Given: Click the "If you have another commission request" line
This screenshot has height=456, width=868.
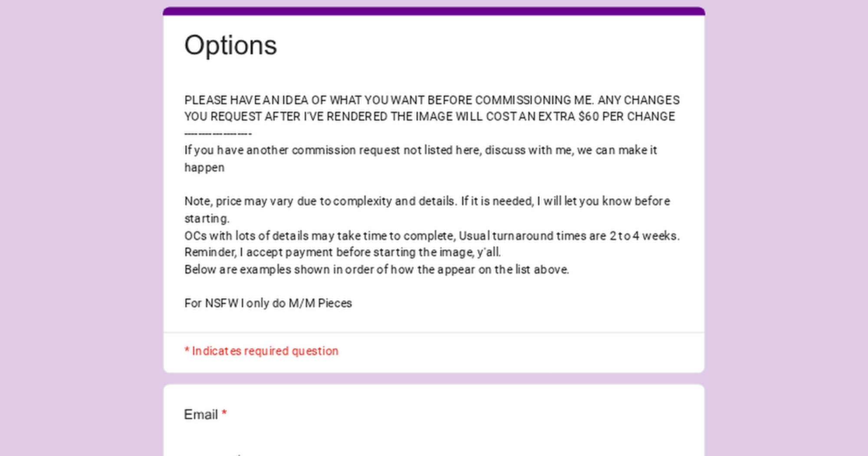Looking at the screenshot, I should coord(420,150).
